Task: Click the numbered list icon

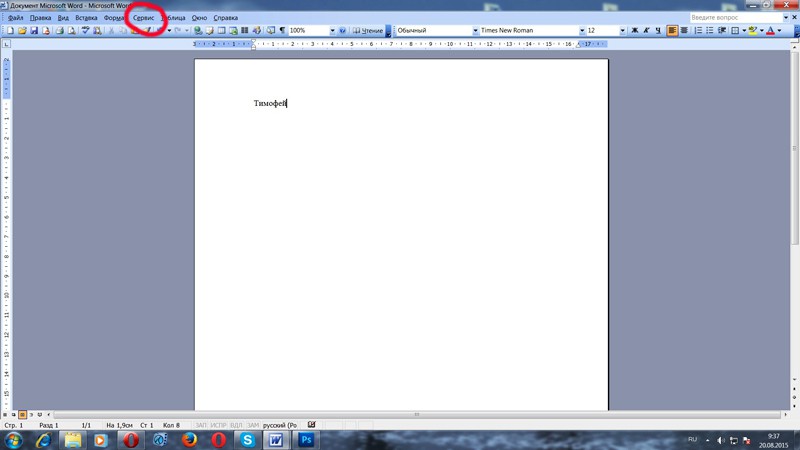Action: click(x=698, y=31)
